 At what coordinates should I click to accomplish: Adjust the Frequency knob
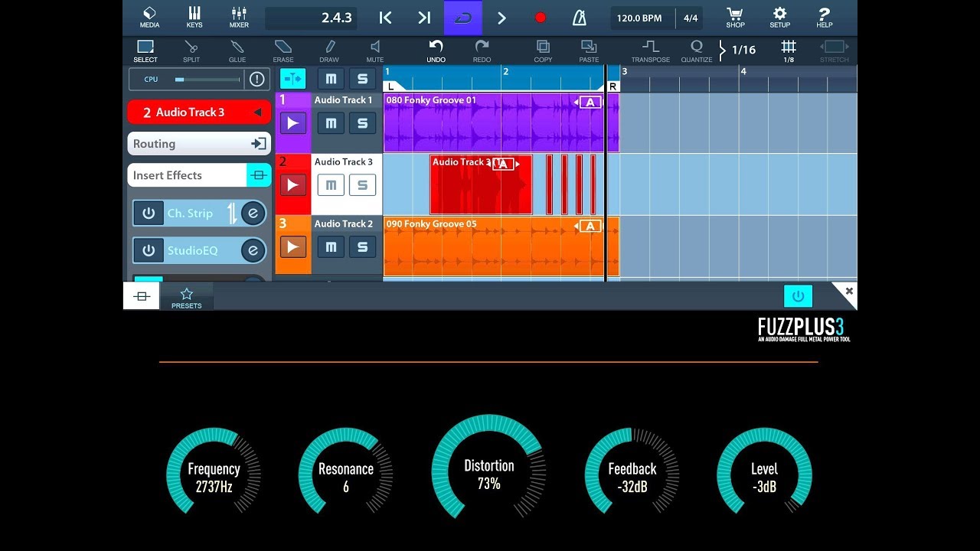[x=214, y=471]
